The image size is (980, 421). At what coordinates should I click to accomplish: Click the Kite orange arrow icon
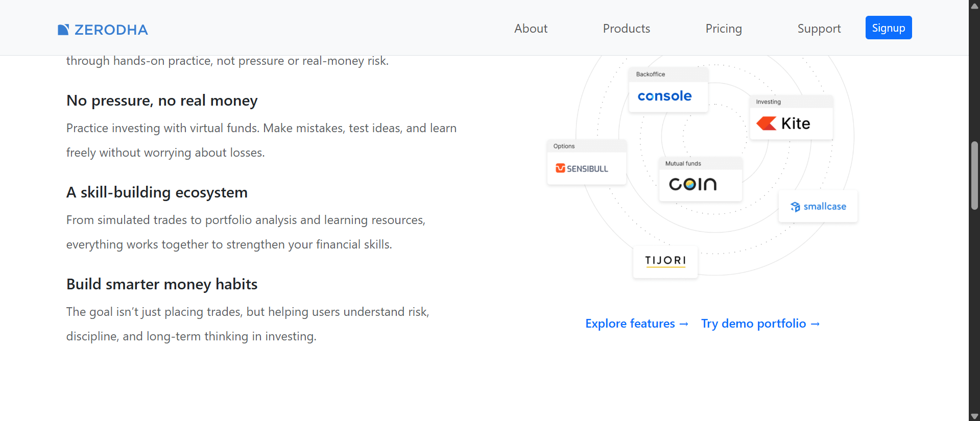click(766, 123)
